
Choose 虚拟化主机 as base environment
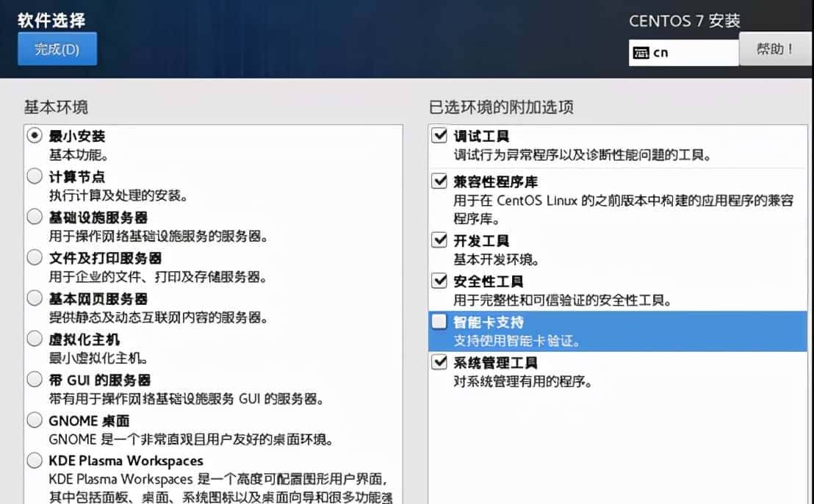tap(33, 338)
